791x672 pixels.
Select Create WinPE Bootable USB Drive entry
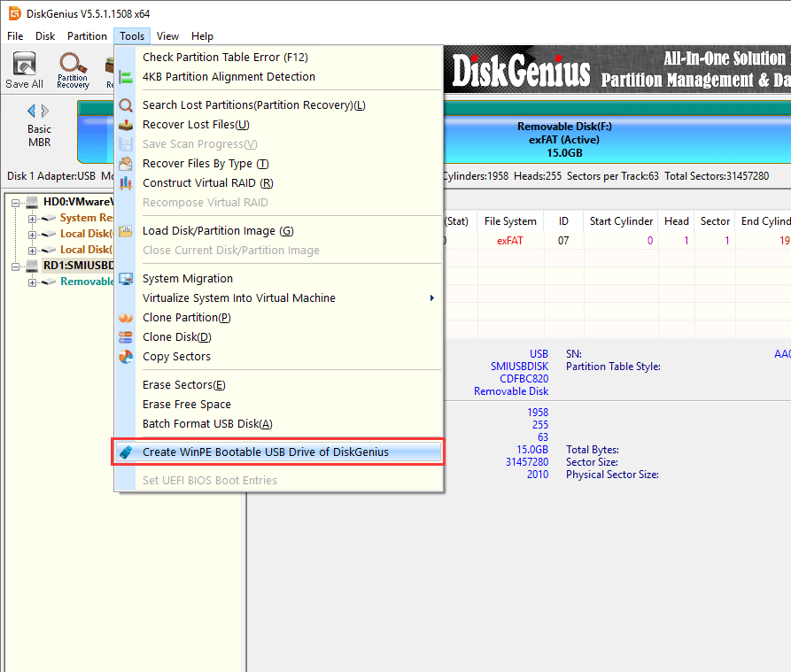265,452
